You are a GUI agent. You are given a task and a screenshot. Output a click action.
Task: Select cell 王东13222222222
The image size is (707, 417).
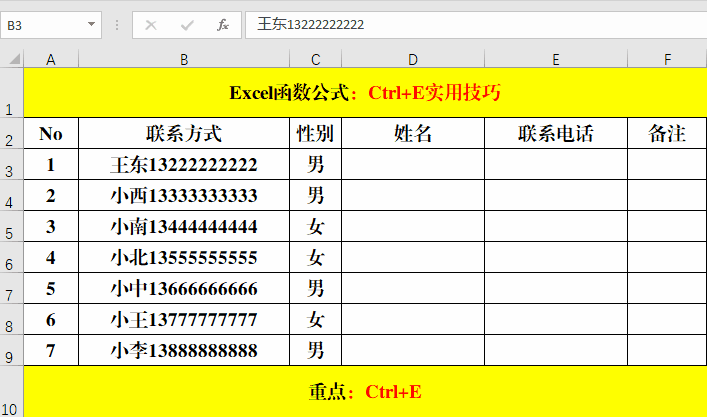184,165
